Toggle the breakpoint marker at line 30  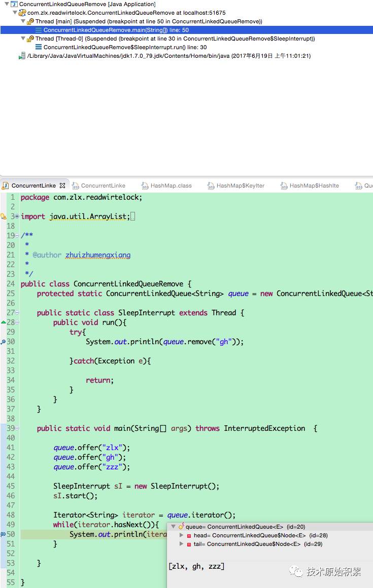tap(3, 342)
